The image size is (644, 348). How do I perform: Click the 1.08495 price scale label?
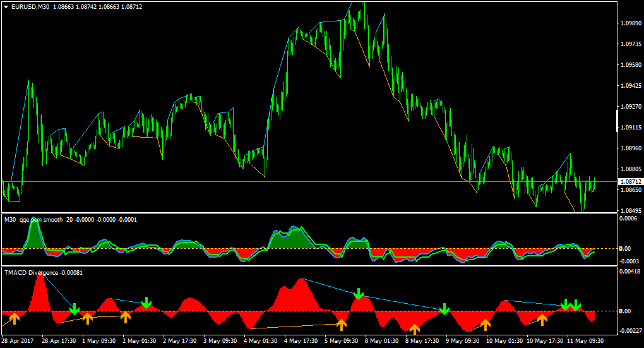[x=631, y=211]
